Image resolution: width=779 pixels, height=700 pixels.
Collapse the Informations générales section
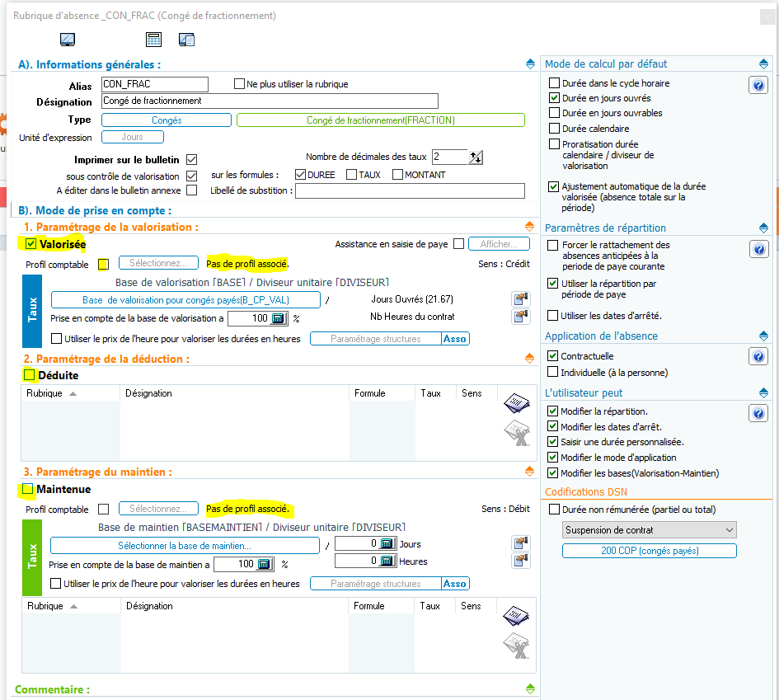click(530, 64)
